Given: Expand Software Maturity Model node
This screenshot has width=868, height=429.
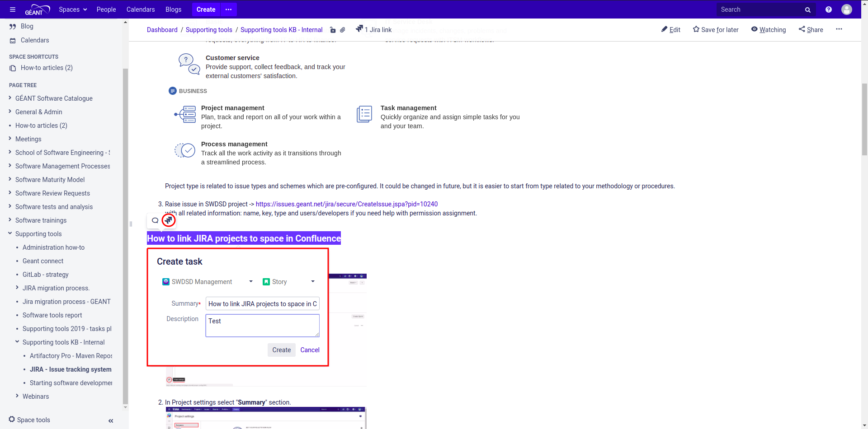Looking at the screenshot, I should point(10,179).
